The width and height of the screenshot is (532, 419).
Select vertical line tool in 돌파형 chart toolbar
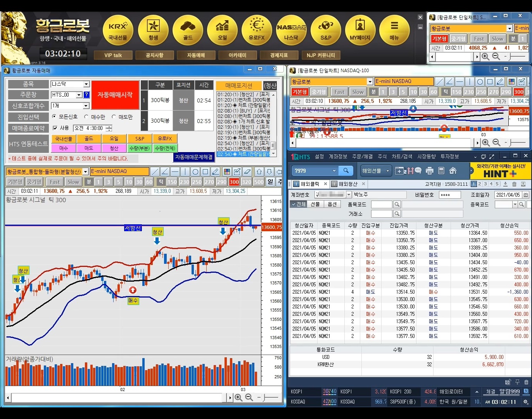(x=185, y=171)
